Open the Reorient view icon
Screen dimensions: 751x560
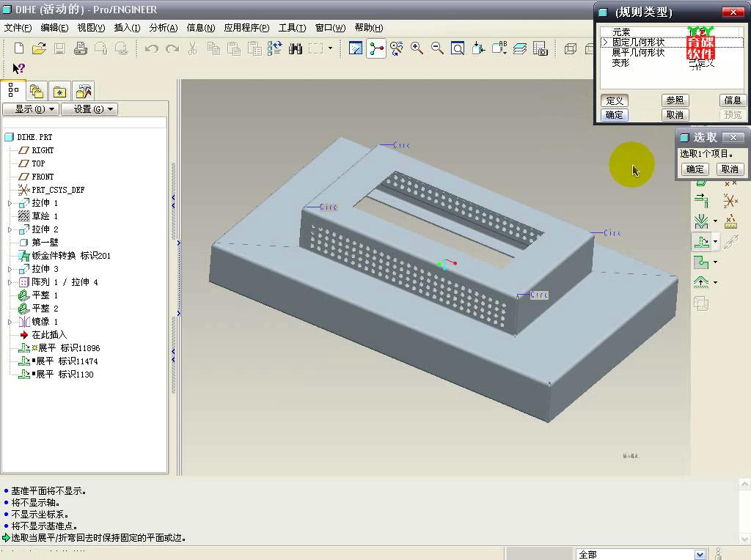coord(478,48)
